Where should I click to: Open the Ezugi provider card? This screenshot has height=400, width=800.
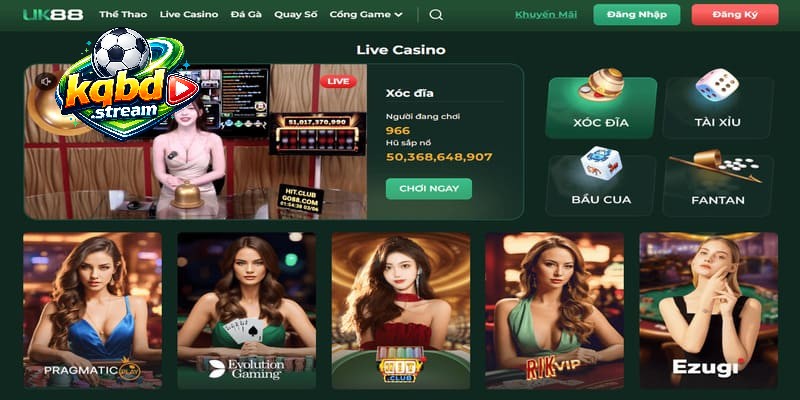[709, 310]
